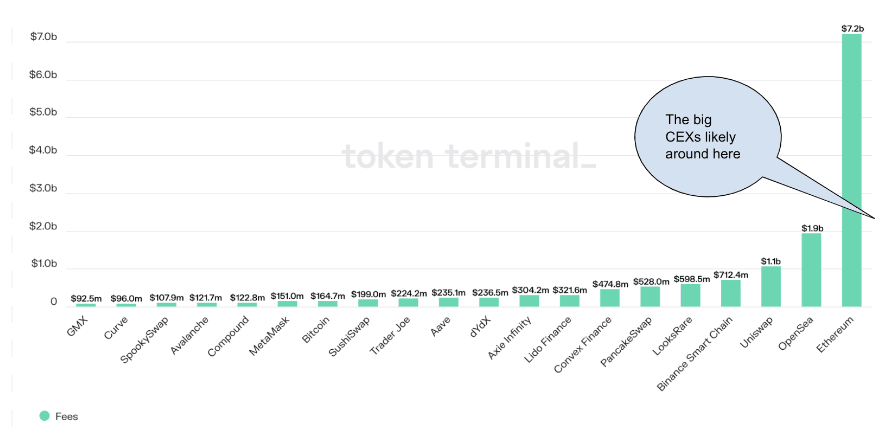This screenshot has width=882, height=445.
Task: Click the LooksRare bar
Action: pyautogui.click(x=690, y=295)
